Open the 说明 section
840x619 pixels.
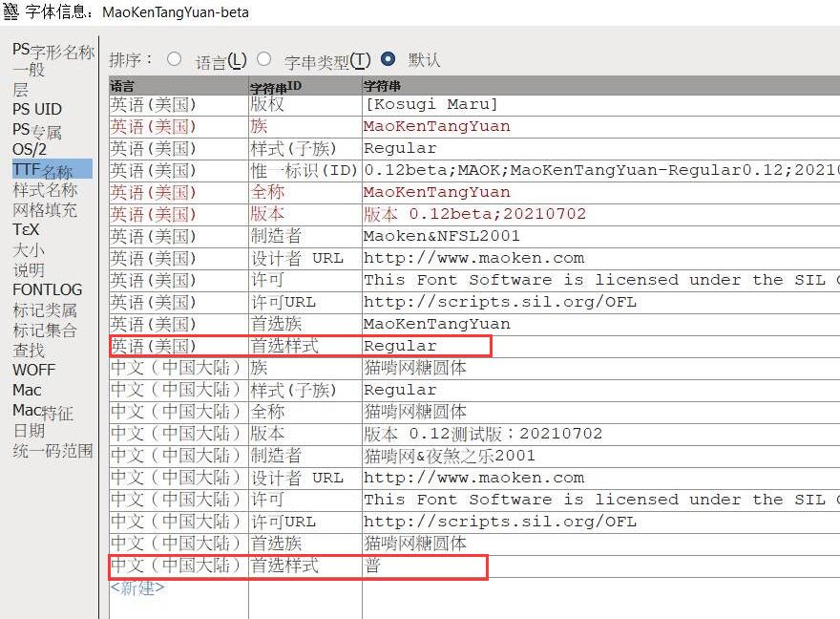[29, 270]
